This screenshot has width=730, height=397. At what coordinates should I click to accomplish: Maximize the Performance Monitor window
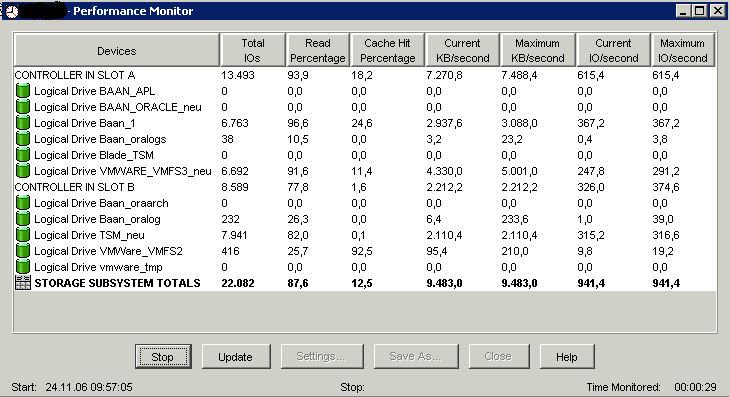point(699,11)
